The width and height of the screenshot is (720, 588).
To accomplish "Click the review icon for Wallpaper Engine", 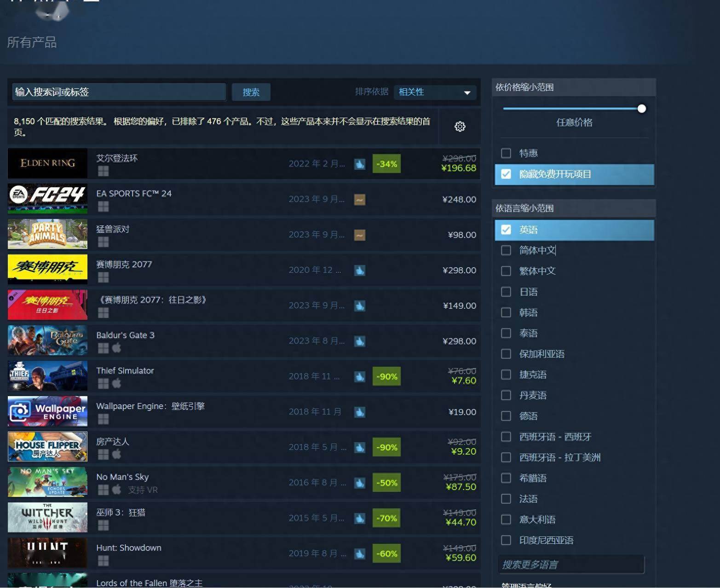I will point(360,412).
